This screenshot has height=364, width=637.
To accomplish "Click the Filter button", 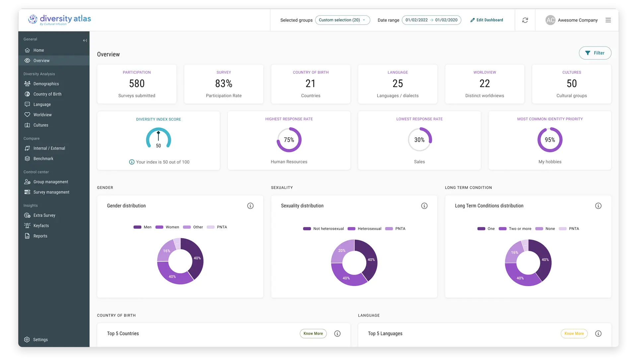I will (595, 53).
